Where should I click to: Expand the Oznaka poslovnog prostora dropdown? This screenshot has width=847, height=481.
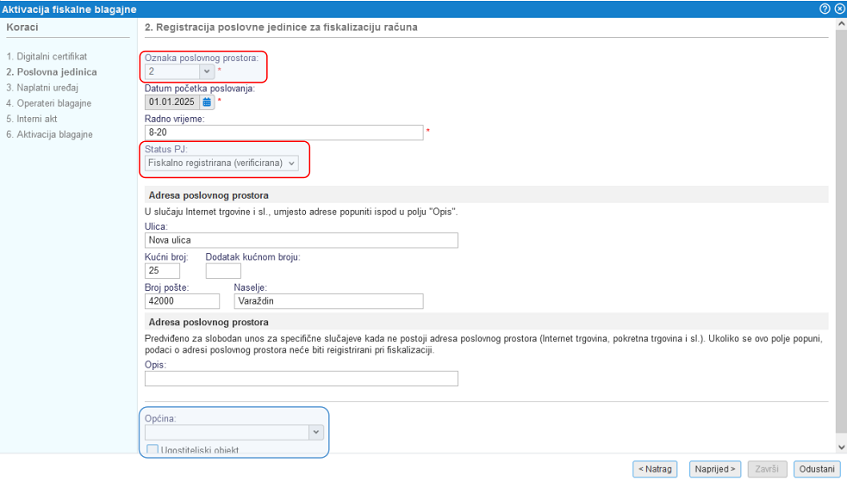(x=207, y=71)
